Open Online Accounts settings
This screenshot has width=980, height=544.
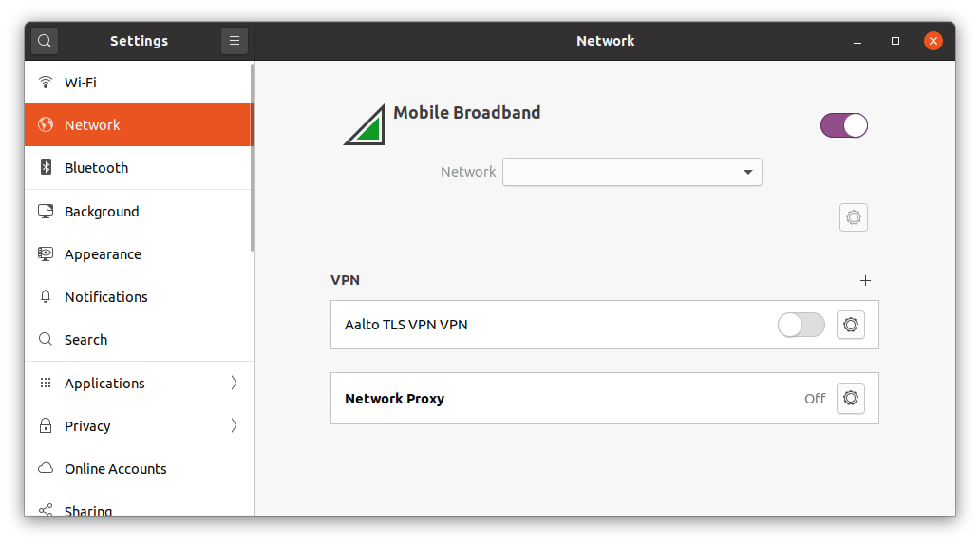coord(115,469)
